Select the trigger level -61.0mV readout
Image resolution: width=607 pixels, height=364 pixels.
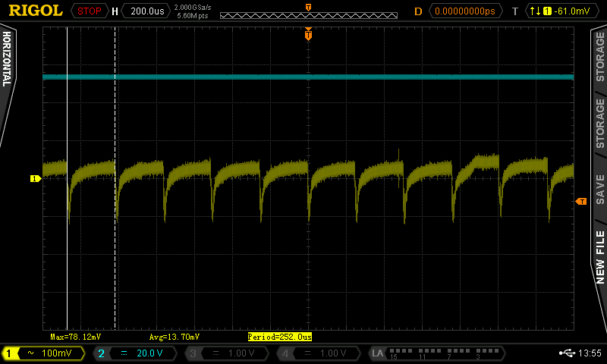[572, 11]
